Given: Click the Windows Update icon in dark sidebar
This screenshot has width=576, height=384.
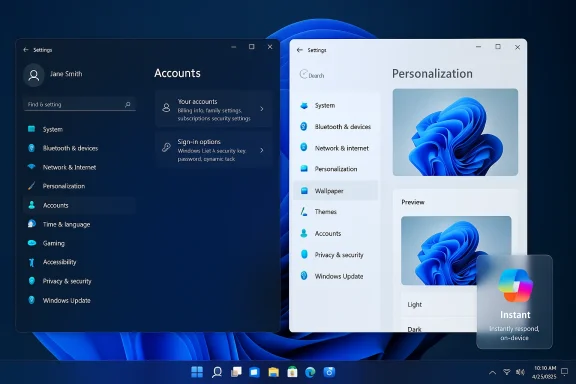Looking at the screenshot, I should point(32,300).
